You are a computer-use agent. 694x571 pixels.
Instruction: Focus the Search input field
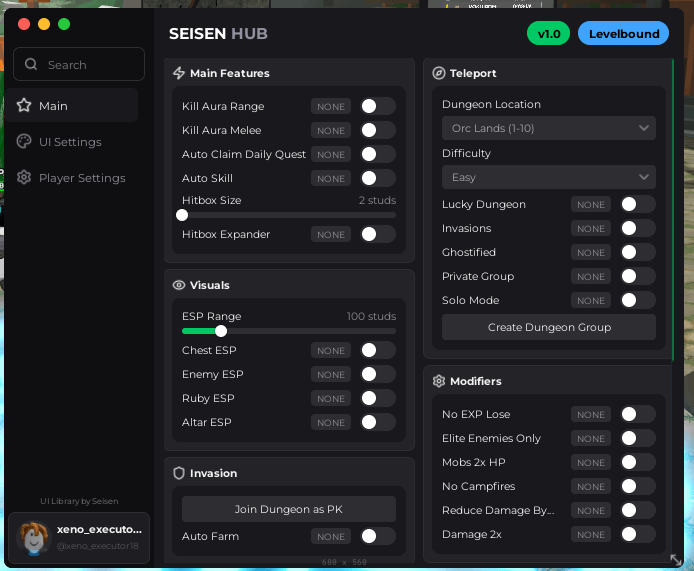[x=79, y=64]
